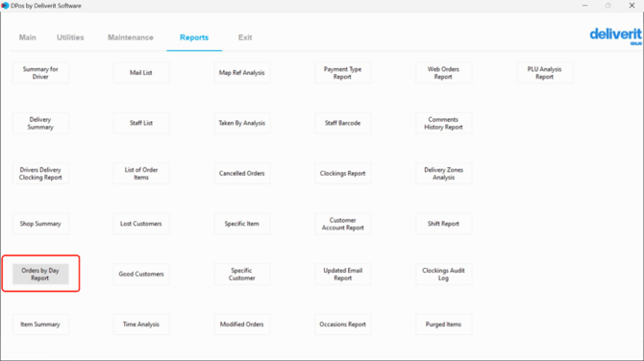This screenshot has width=644, height=361.
Task: Minimize the DPos window
Action: point(584,6)
